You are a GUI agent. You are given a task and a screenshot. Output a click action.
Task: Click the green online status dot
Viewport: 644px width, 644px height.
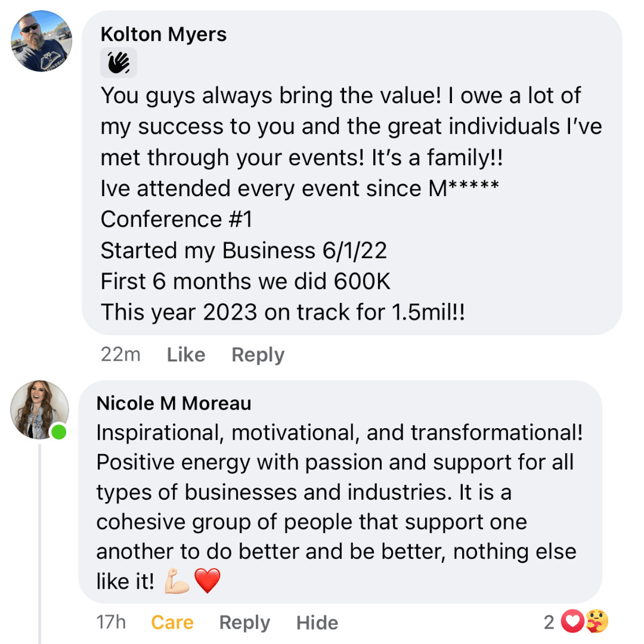click(x=58, y=432)
